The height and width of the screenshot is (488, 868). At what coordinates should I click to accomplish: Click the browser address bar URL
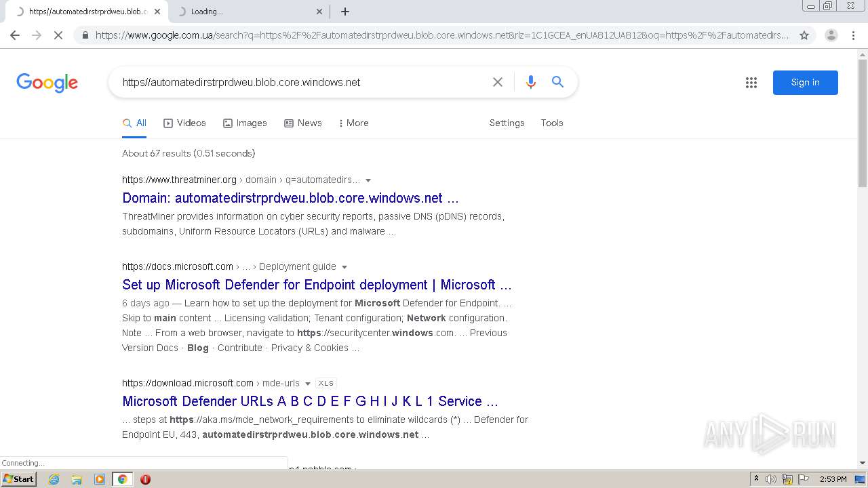coord(442,35)
